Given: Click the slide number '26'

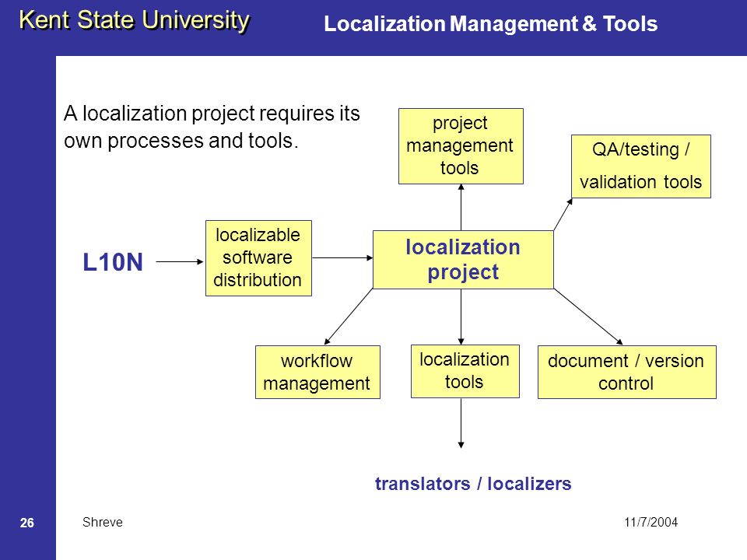Looking at the screenshot, I should click(x=26, y=523).
